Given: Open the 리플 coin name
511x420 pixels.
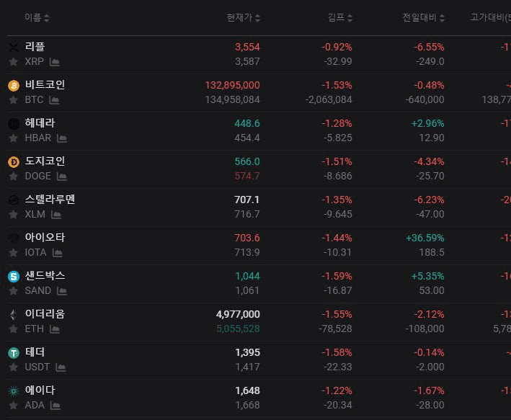Looking at the screenshot, I should tap(35, 47).
